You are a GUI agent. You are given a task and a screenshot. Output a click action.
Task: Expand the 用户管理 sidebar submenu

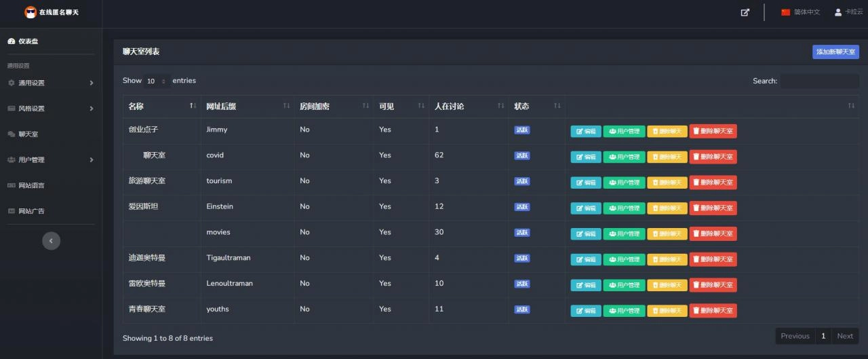pos(51,160)
